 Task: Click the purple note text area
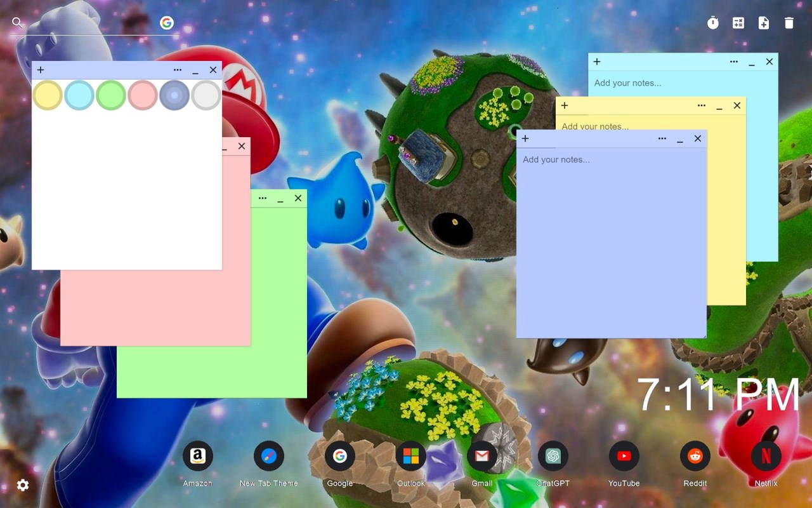[x=612, y=242]
